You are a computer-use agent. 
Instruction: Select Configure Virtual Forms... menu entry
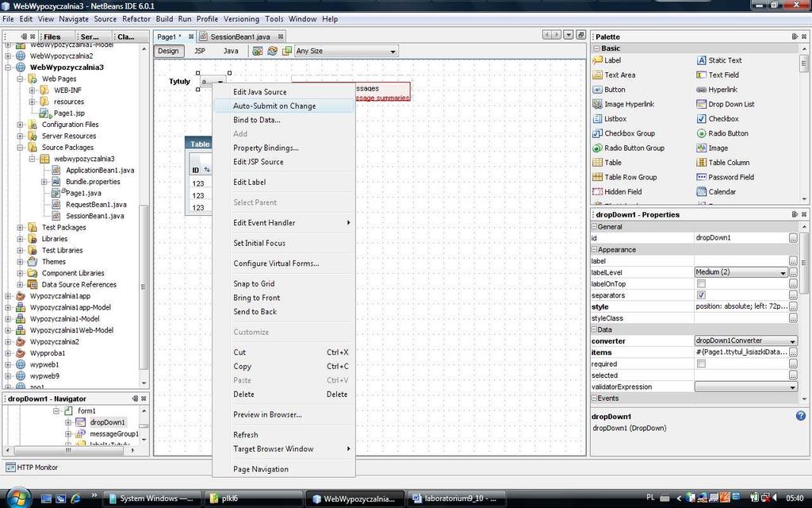click(x=284, y=264)
